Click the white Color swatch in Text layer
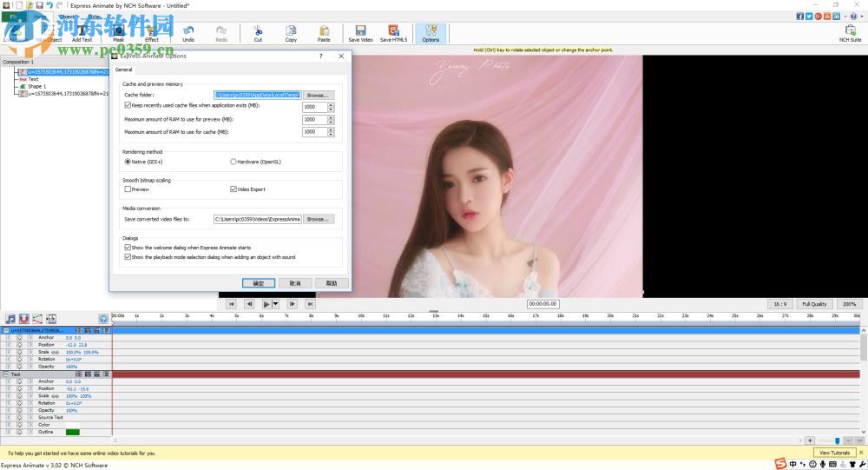Image resolution: width=868 pixels, height=470 pixels. click(x=73, y=425)
